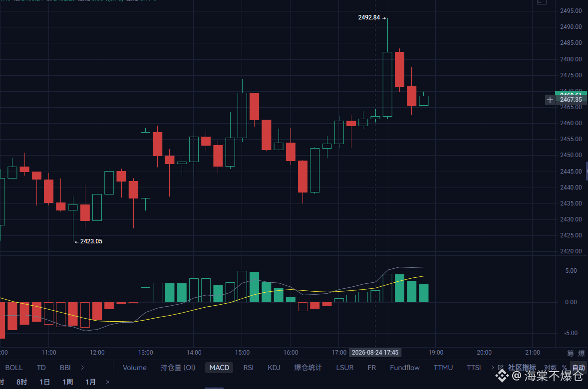588x389 pixels.
Task: Click the 筹 chip-distribution icon
Action: click(x=571, y=353)
